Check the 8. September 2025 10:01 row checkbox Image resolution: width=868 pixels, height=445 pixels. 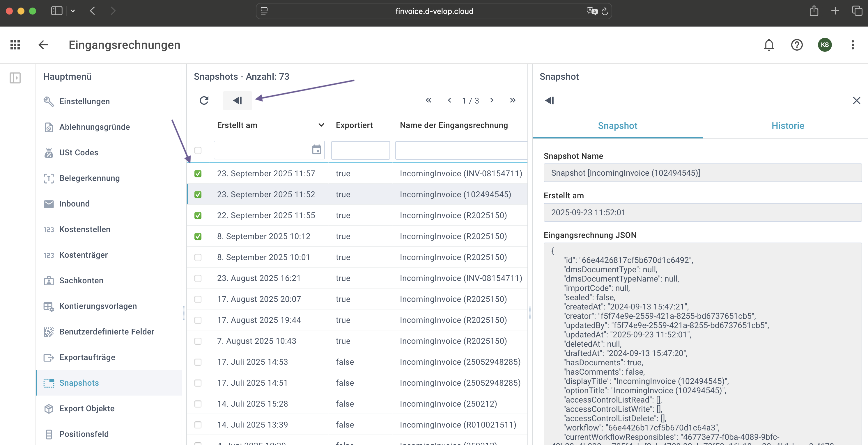click(x=198, y=257)
